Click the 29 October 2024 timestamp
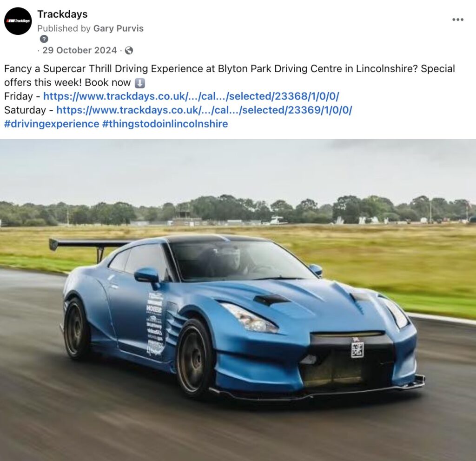 click(x=79, y=50)
